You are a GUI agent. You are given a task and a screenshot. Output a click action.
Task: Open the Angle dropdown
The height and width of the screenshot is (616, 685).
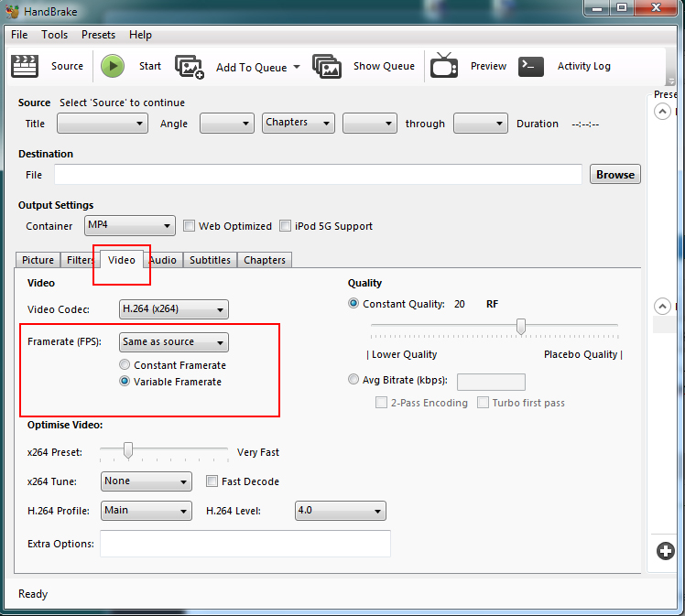(227, 124)
